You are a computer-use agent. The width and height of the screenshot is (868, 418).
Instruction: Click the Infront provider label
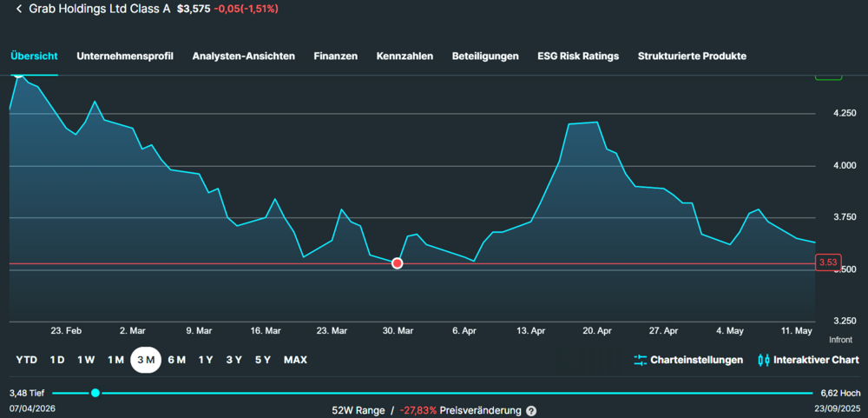pyautogui.click(x=840, y=340)
